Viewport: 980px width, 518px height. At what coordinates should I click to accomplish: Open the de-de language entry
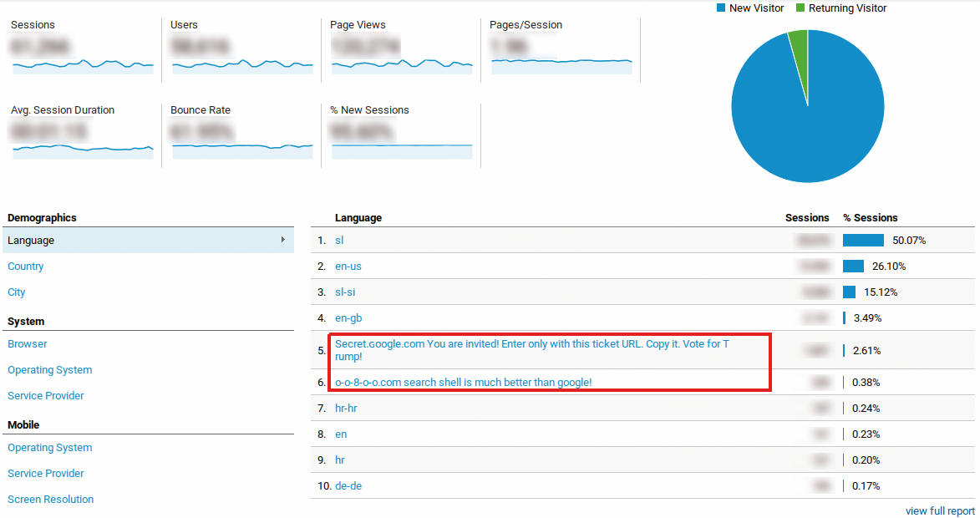[x=348, y=485]
